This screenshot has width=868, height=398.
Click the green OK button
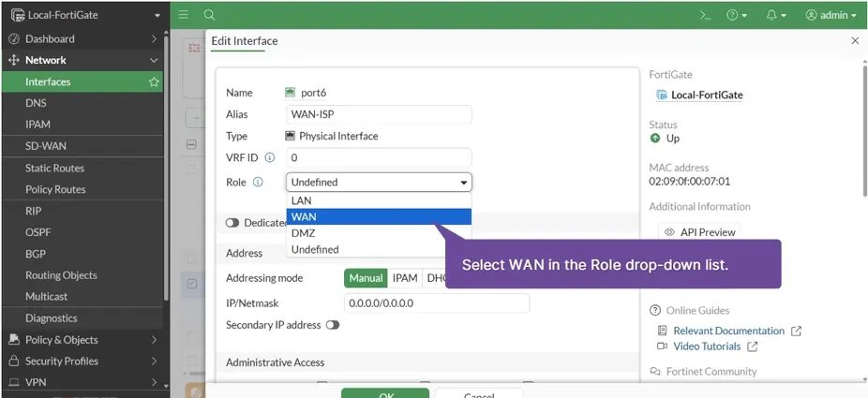coord(385,393)
